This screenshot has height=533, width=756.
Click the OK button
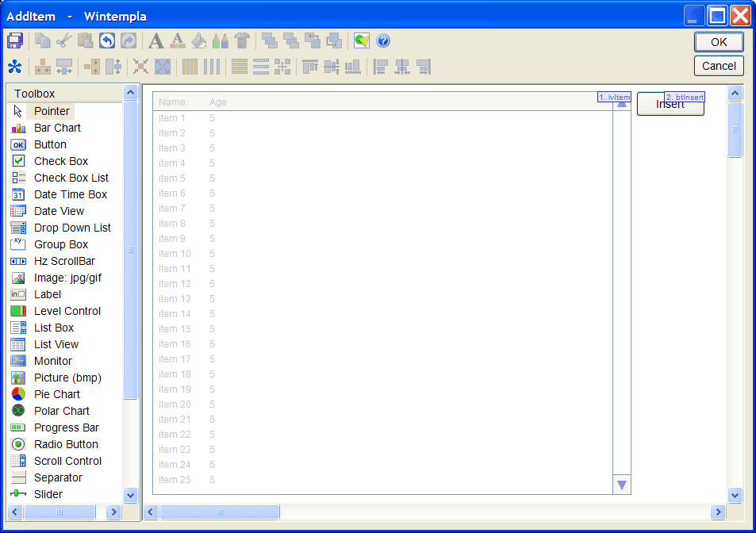(x=719, y=42)
